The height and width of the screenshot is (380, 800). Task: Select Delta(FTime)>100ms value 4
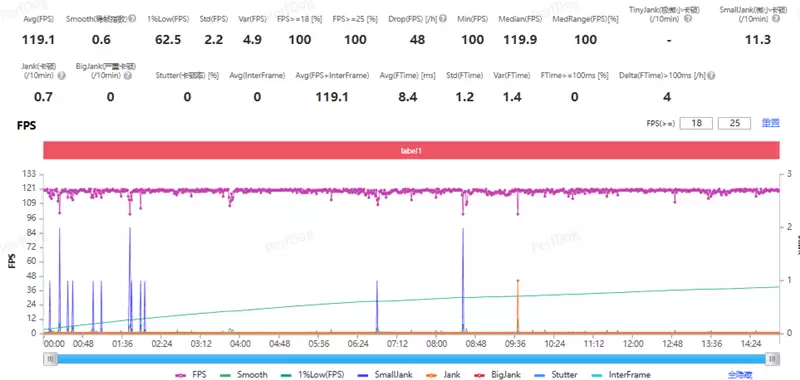(667, 97)
